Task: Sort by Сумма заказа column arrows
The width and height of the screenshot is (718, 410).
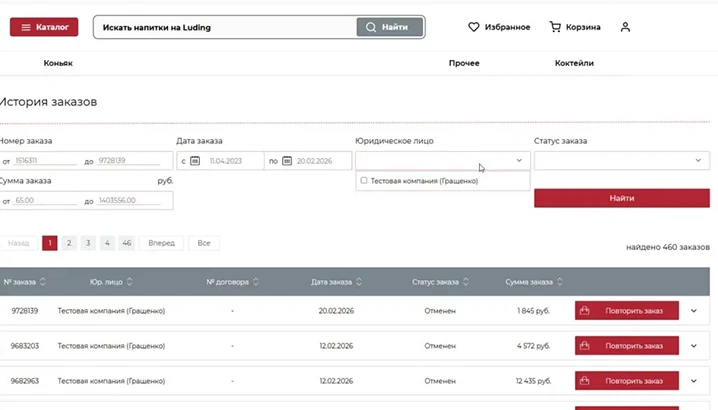Action: click(x=560, y=282)
